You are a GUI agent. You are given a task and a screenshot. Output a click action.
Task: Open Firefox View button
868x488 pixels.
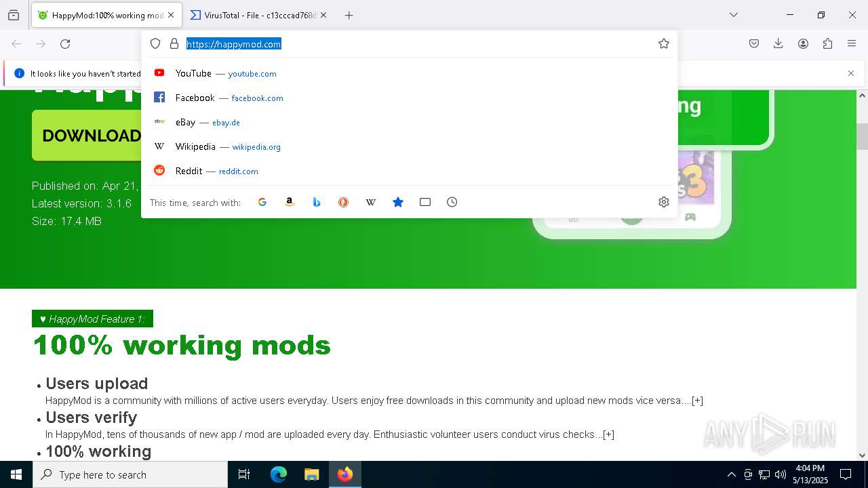14,15
